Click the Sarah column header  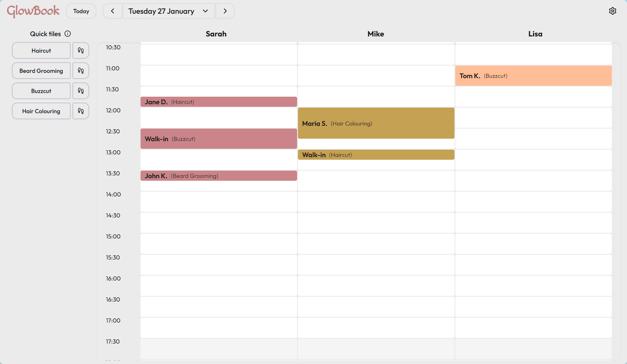(216, 34)
